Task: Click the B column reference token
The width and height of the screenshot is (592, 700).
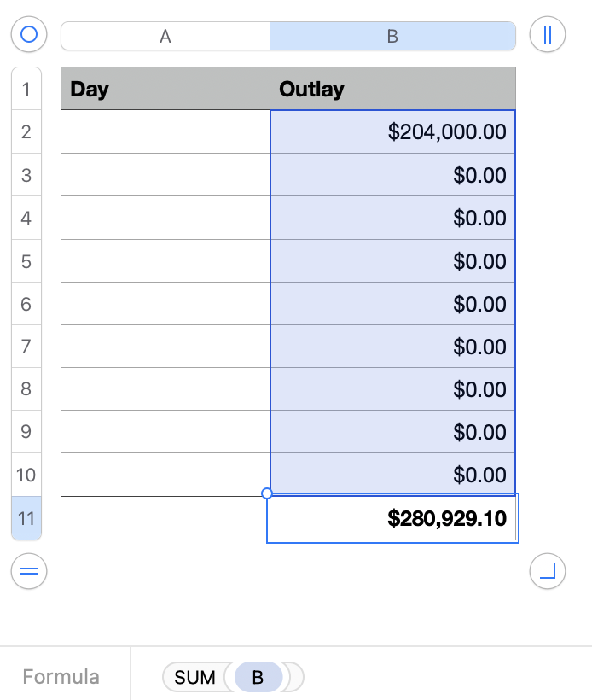Action: pos(257,678)
